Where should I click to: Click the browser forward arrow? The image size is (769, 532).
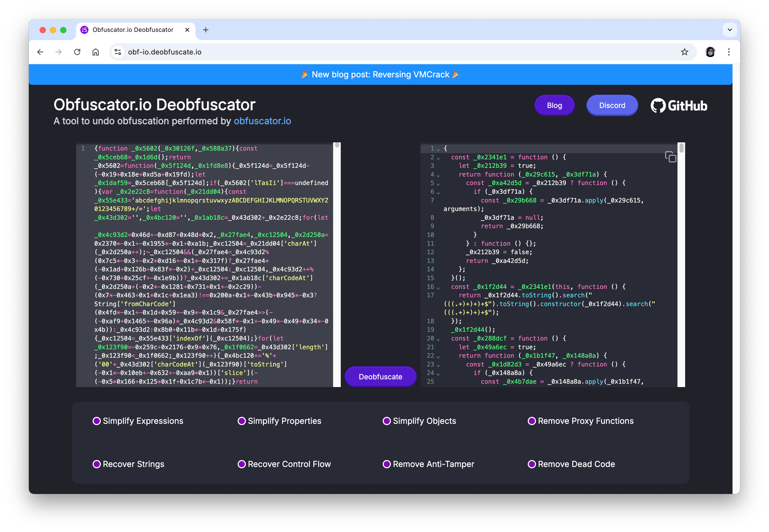coord(59,52)
